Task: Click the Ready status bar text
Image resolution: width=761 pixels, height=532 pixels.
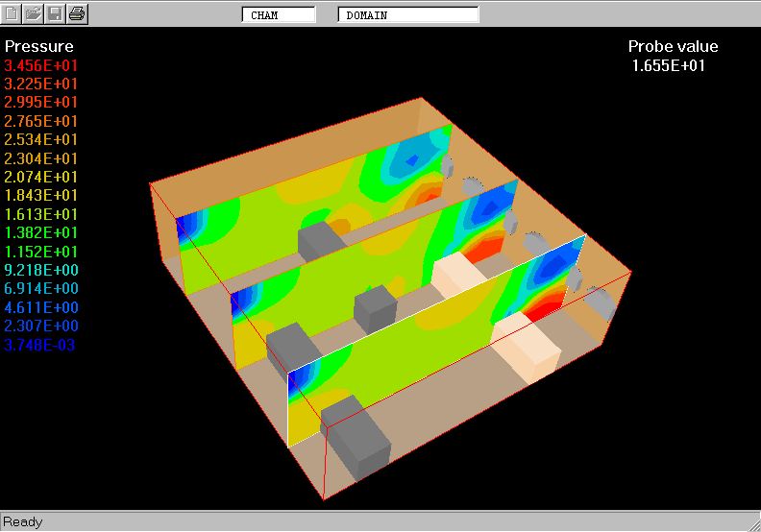Action: click(23, 521)
